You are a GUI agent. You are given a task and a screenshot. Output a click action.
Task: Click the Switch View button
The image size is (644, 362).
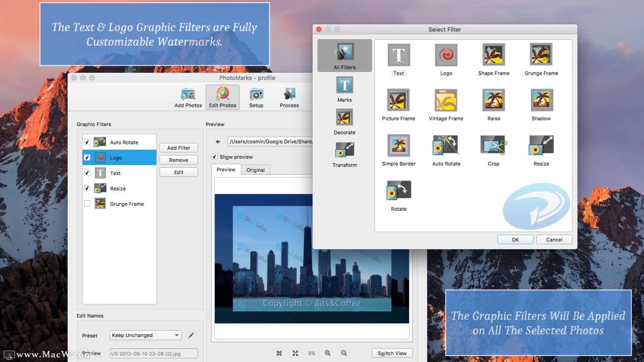[392, 353]
